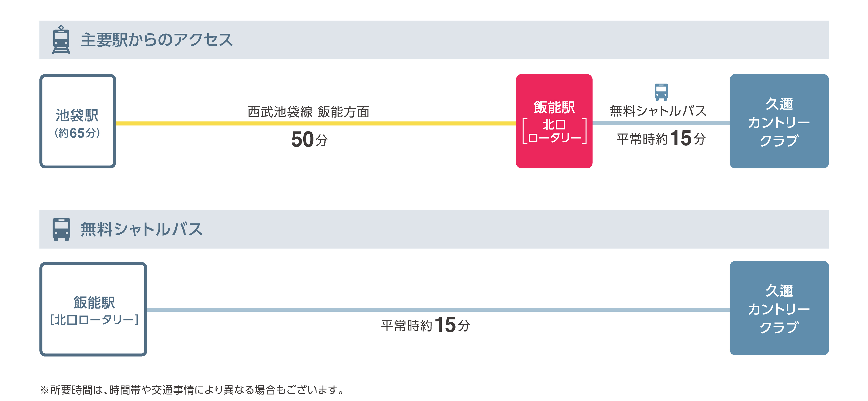Click the 無料シャトルバス label next to the red box
The width and height of the screenshot is (868, 401).
(658, 111)
